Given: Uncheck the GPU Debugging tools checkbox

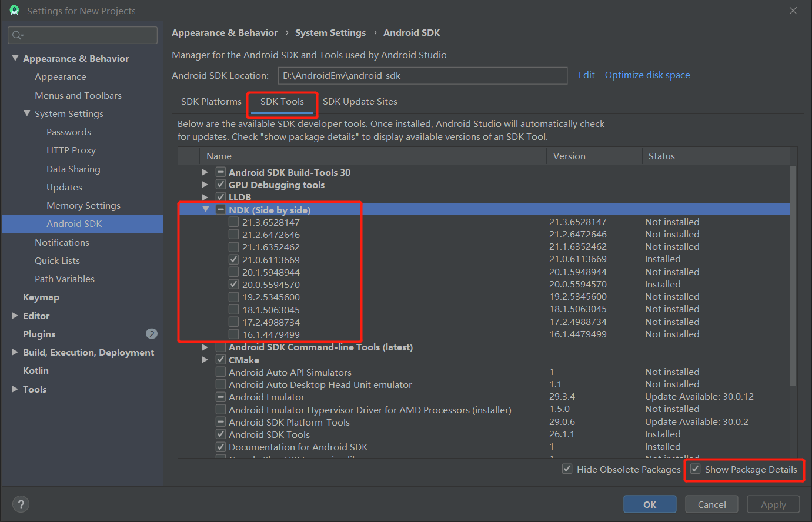Looking at the screenshot, I should [220, 185].
